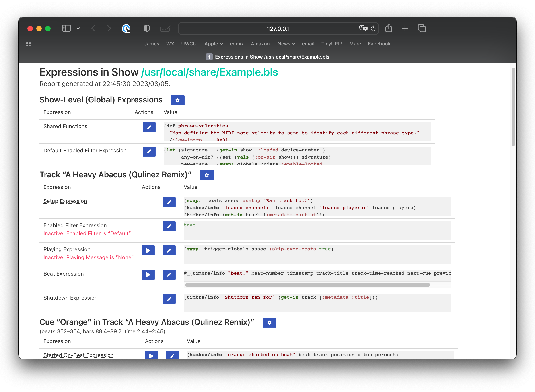The height and width of the screenshot is (392, 535).
Task: Open gear settings for Cue Orange
Action: [269, 323]
